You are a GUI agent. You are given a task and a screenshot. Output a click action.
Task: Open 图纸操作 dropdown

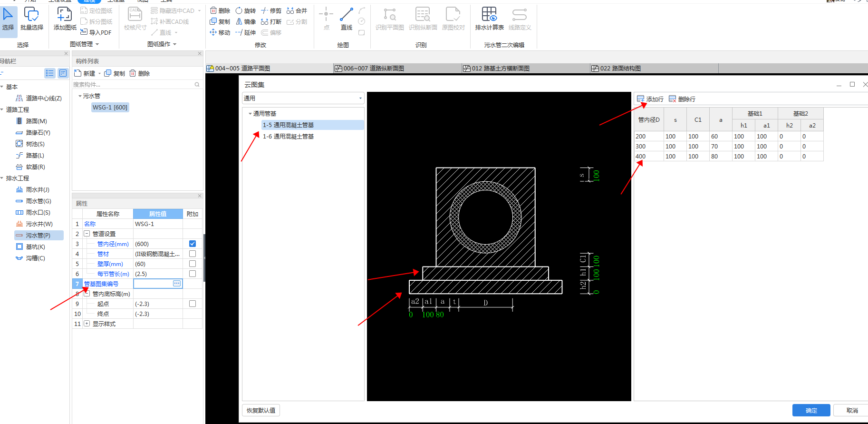[x=162, y=44]
